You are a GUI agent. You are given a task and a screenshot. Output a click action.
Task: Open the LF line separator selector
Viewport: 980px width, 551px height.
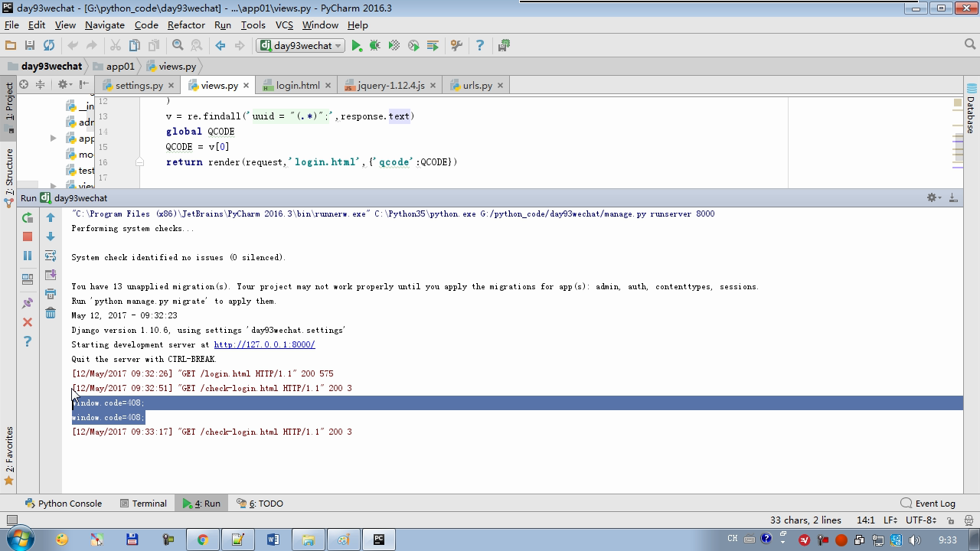pos(892,520)
